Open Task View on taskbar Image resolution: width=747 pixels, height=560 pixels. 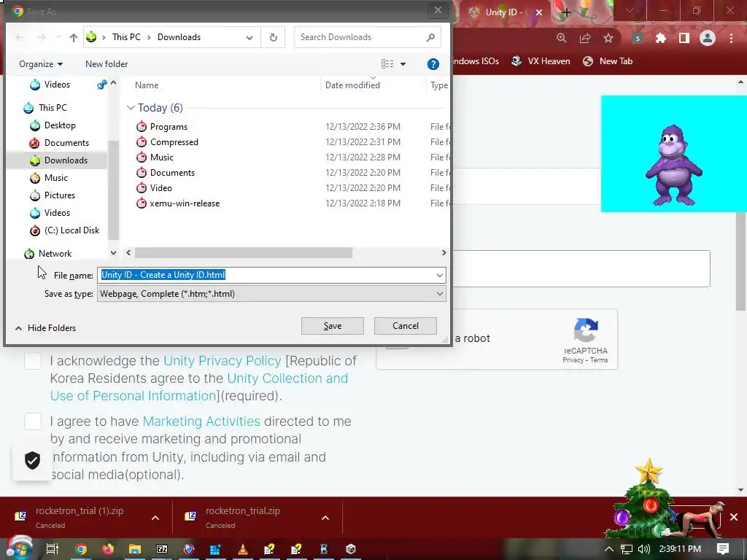[x=52, y=549]
